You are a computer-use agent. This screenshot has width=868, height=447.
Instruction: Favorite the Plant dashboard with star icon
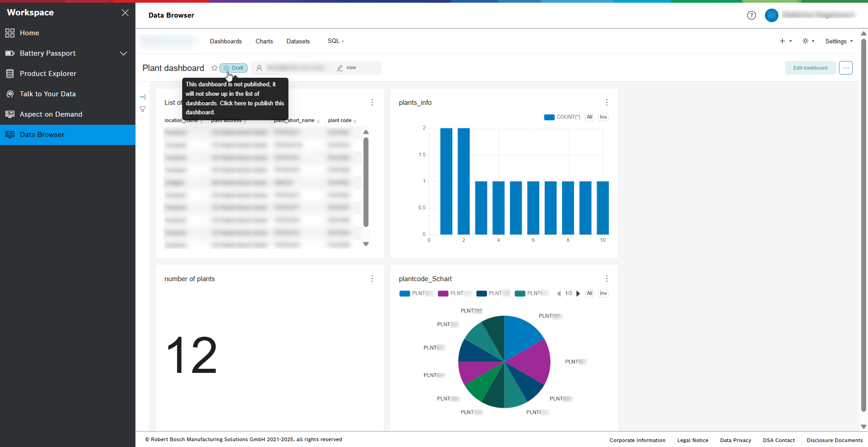coord(214,68)
